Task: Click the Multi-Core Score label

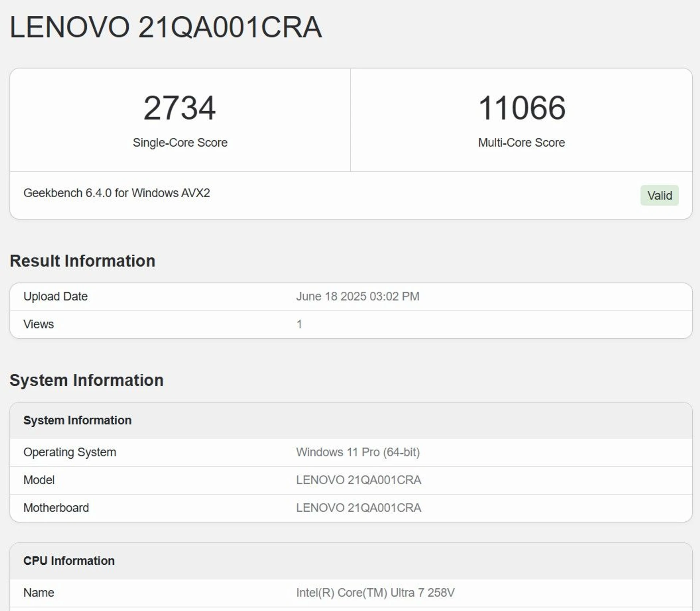Action: (521, 143)
